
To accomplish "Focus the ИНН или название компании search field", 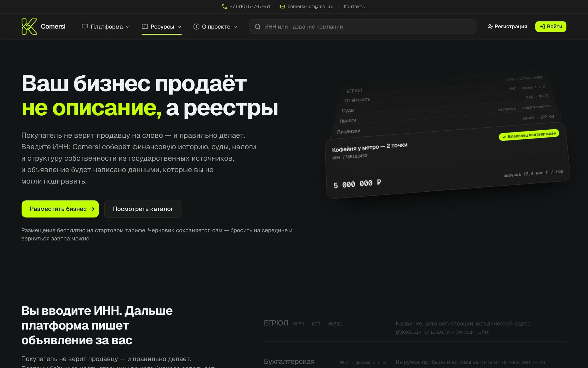I will click(x=363, y=27).
